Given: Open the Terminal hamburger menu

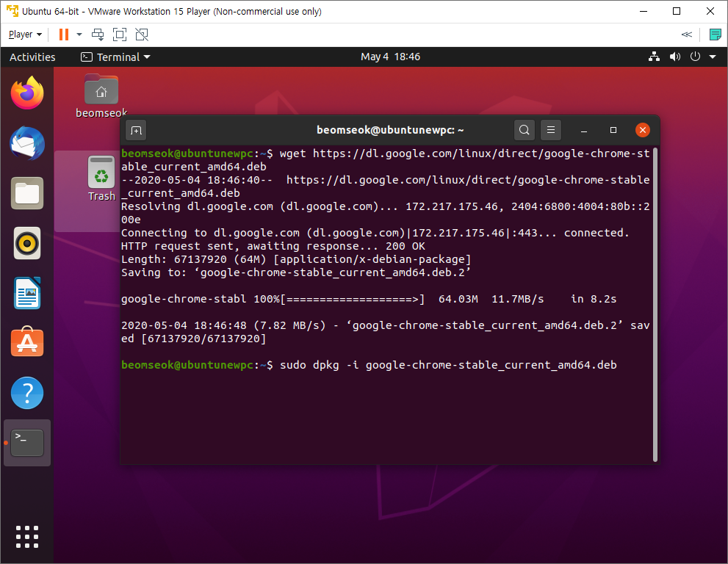Looking at the screenshot, I should coord(551,130).
